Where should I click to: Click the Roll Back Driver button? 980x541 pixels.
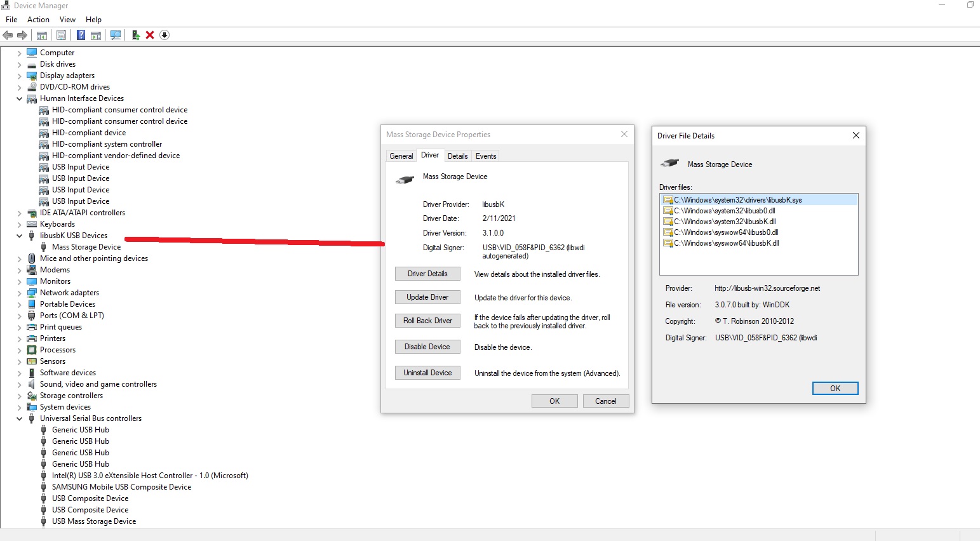(x=427, y=321)
